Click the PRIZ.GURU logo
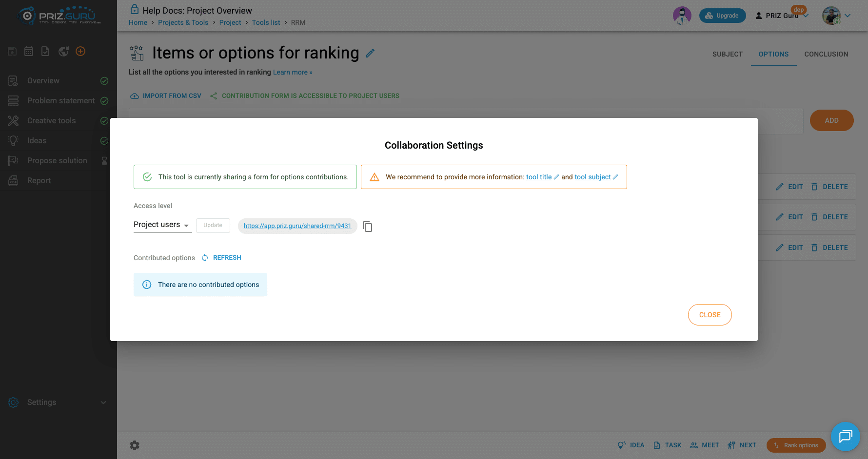Image resolution: width=868 pixels, height=459 pixels. [59, 16]
